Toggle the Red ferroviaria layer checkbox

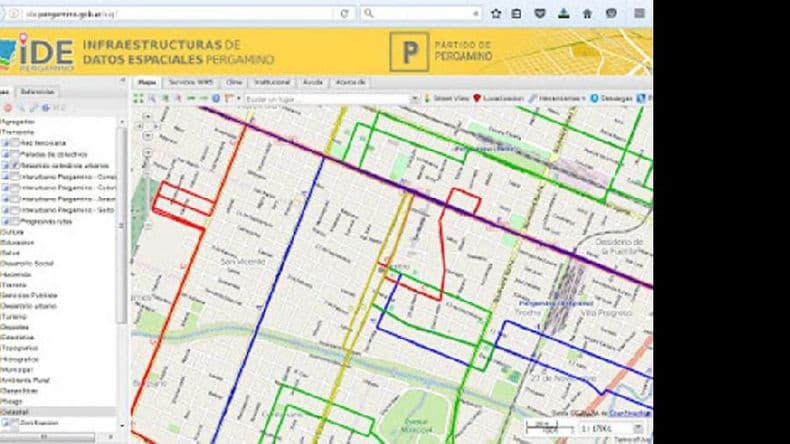pos(15,143)
